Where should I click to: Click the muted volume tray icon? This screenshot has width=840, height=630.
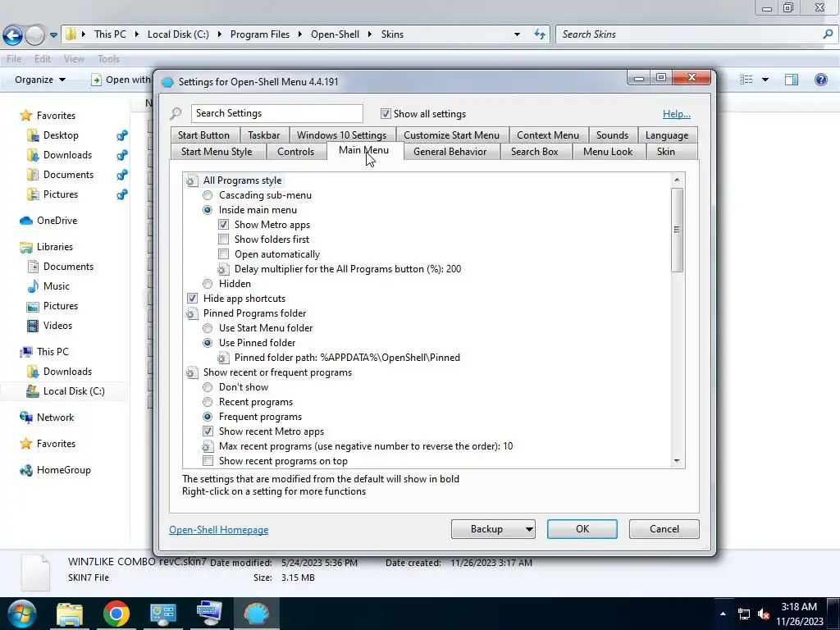click(764, 614)
